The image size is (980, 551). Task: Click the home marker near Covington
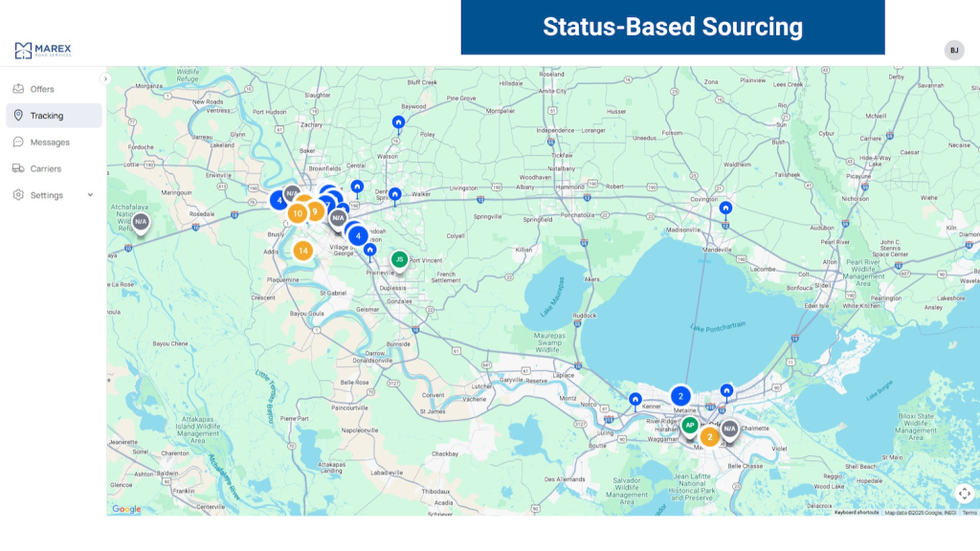pyautogui.click(x=725, y=208)
